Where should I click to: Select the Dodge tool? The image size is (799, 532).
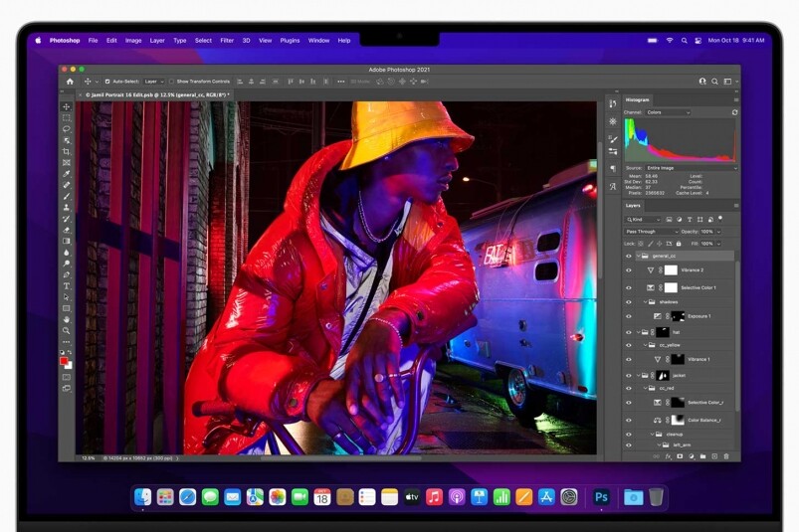click(x=67, y=264)
